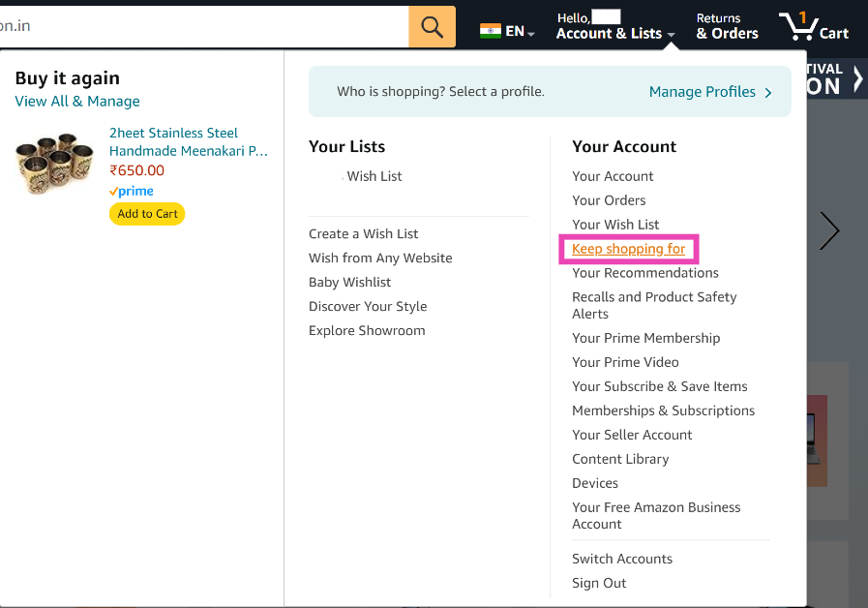
Task: Click into the search input field
Action: 203,26
